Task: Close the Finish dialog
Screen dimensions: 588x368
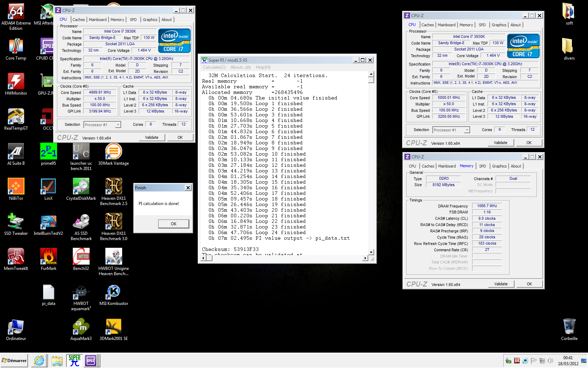Action: tap(188, 188)
